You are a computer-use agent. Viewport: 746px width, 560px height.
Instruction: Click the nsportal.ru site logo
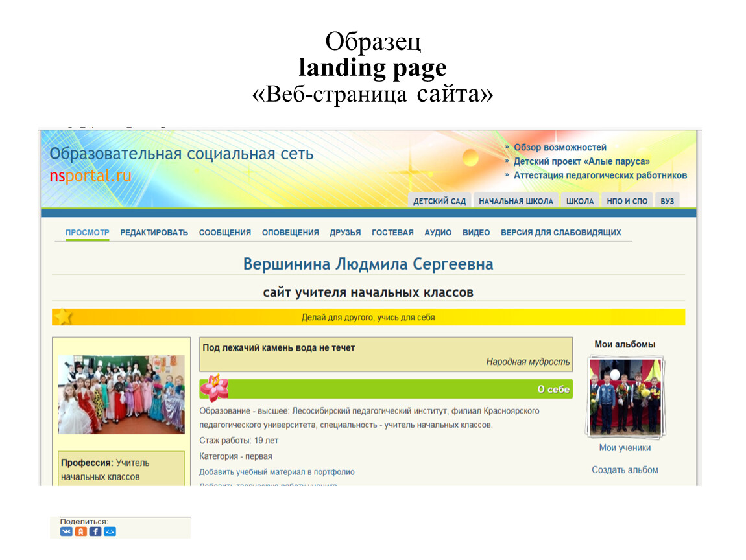(x=90, y=176)
